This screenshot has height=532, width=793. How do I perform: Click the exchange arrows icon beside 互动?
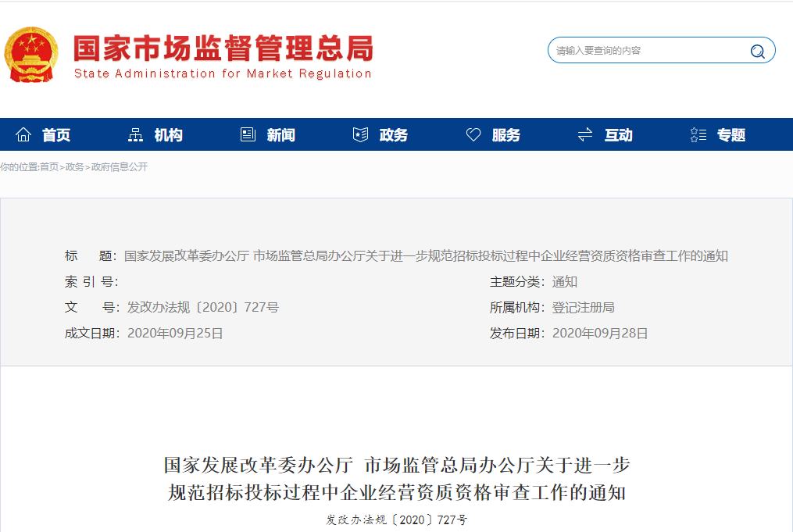pos(585,134)
